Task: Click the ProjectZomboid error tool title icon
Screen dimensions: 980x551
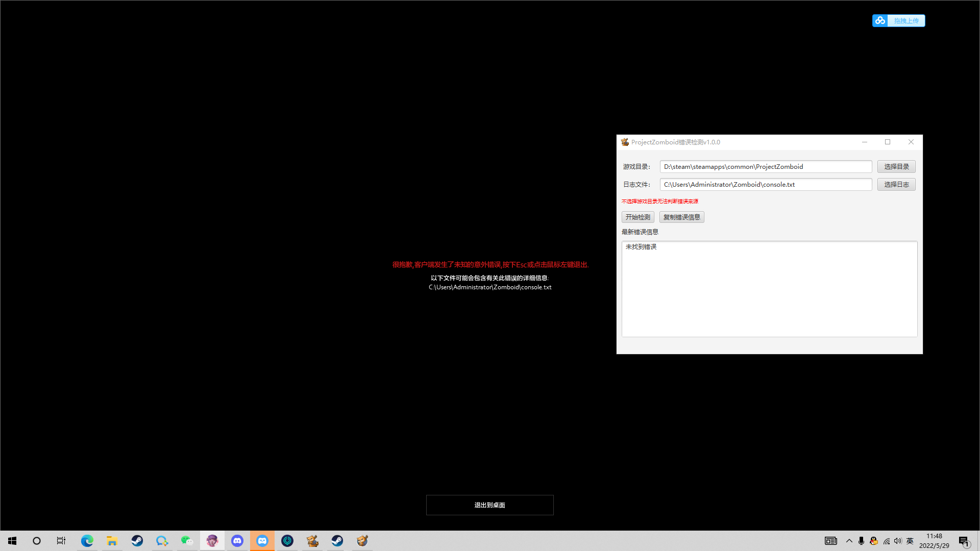Action: [x=625, y=142]
